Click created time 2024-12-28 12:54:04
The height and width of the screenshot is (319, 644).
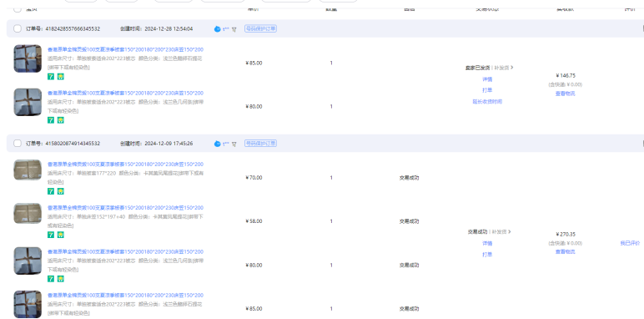[169, 28]
